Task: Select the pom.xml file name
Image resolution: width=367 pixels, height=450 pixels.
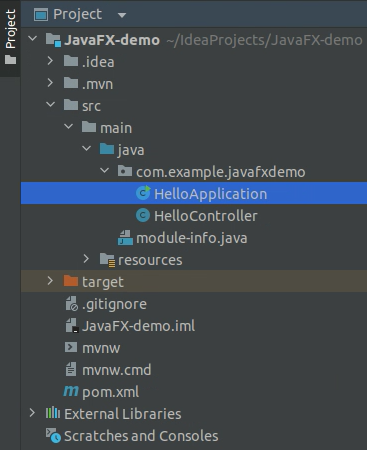Action: pyautogui.click(x=111, y=392)
